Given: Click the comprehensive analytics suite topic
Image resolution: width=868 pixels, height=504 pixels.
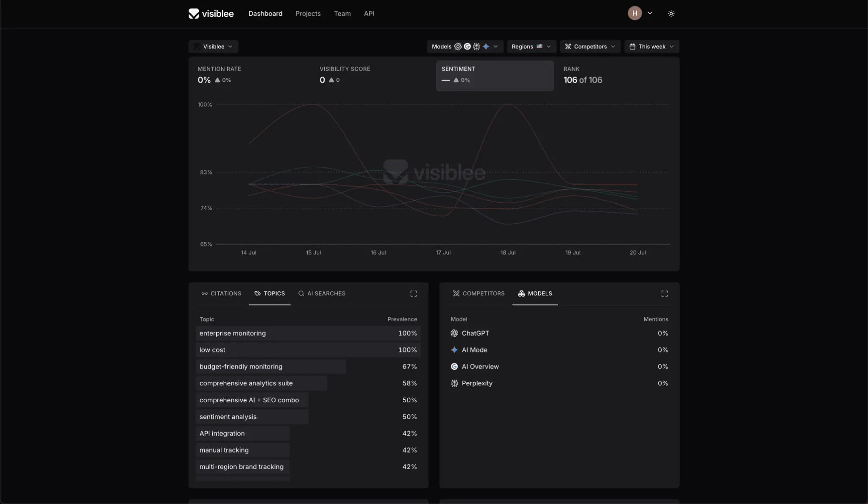Looking at the screenshot, I should point(308,383).
